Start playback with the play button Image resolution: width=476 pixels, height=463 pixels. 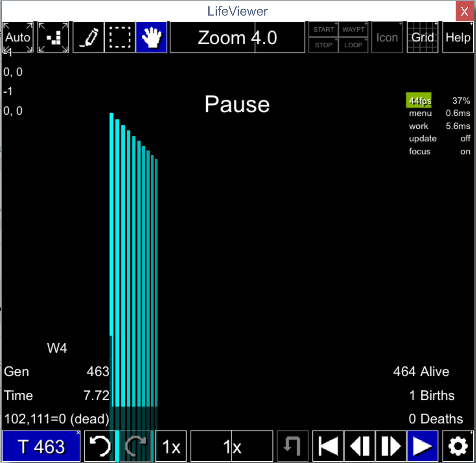tap(423, 446)
